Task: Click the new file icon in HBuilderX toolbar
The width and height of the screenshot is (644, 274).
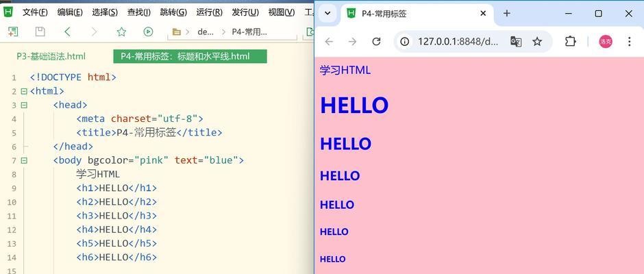Action: point(13,32)
